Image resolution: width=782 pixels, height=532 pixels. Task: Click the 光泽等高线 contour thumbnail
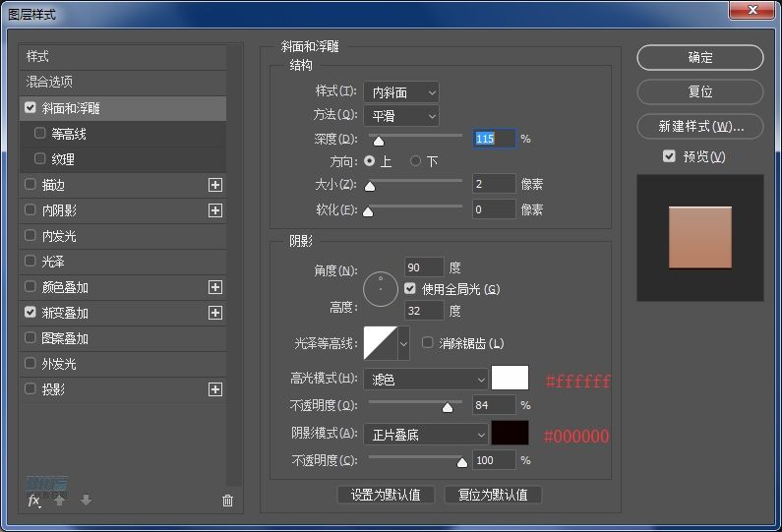point(381,343)
